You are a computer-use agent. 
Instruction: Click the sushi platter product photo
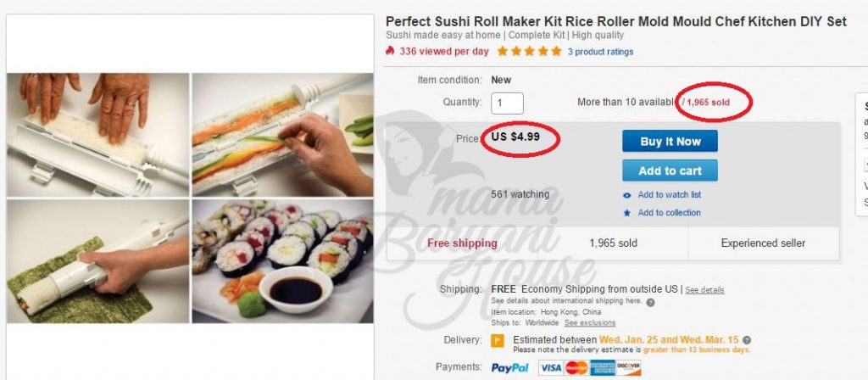click(282, 261)
